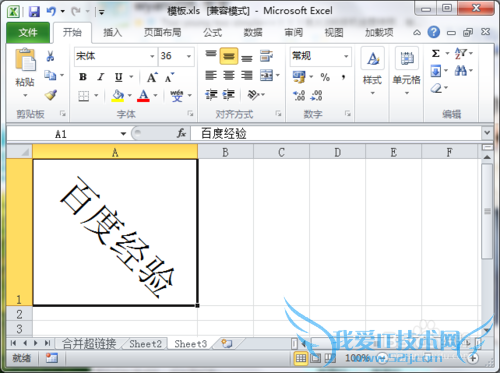This screenshot has height=373, width=500.
Task: Open the 文件 File tab
Action: point(28,33)
